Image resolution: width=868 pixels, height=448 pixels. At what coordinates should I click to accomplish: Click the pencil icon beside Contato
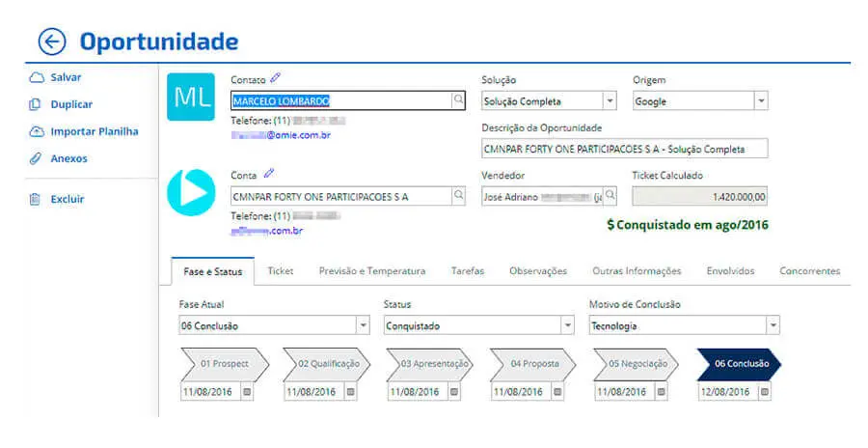[x=275, y=78]
